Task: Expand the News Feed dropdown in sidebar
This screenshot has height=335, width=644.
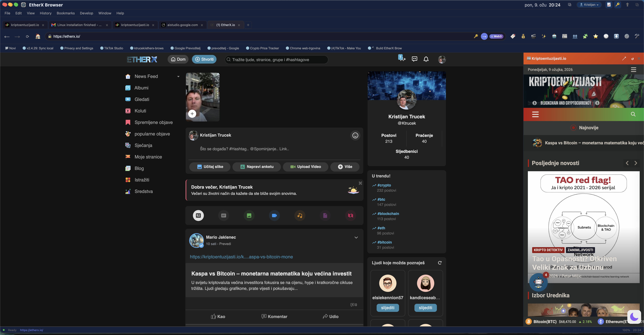Action: click(x=179, y=76)
